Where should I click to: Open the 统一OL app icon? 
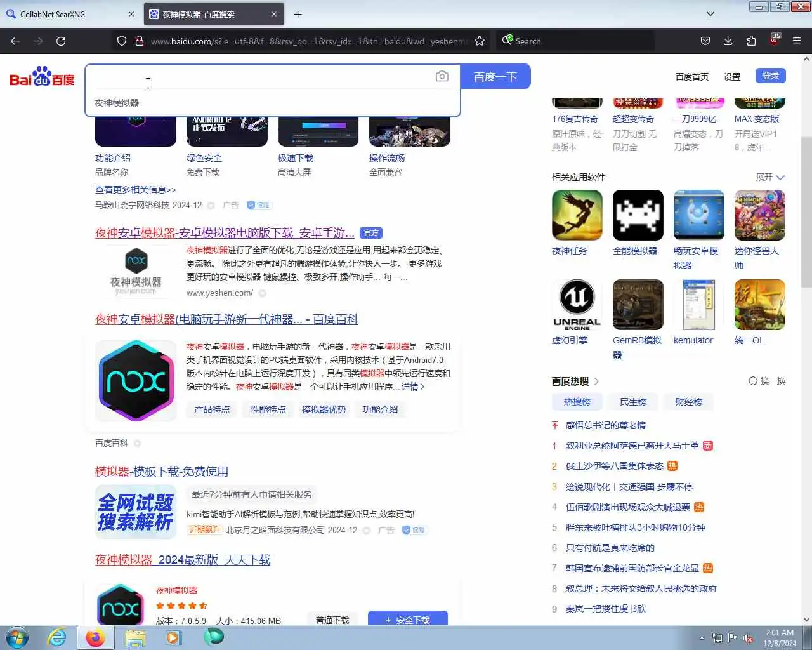point(760,305)
